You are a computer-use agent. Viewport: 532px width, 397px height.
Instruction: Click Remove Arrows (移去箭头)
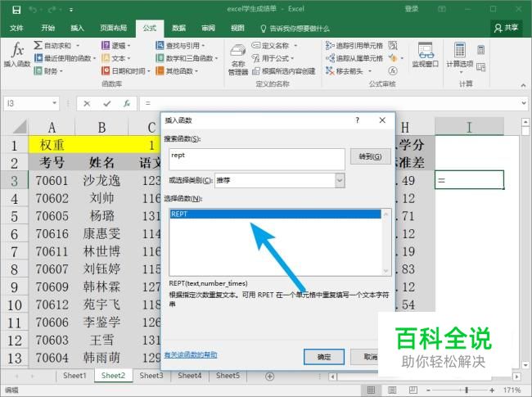[x=344, y=71]
